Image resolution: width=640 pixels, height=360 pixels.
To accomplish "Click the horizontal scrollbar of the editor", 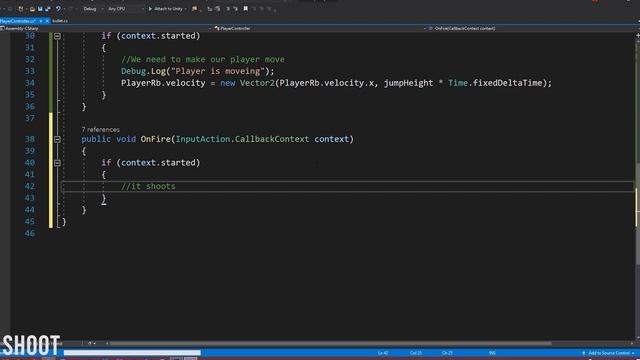I will [x=331, y=343].
